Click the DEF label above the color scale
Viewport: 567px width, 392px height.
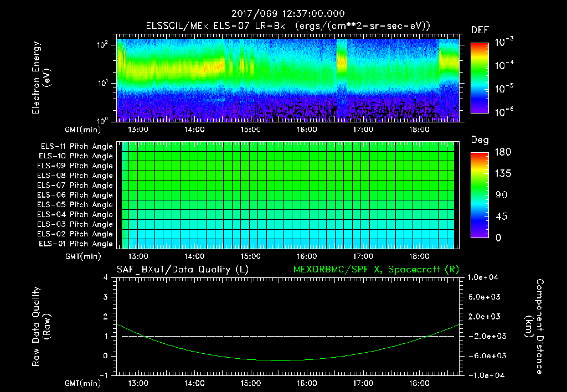click(x=480, y=30)
